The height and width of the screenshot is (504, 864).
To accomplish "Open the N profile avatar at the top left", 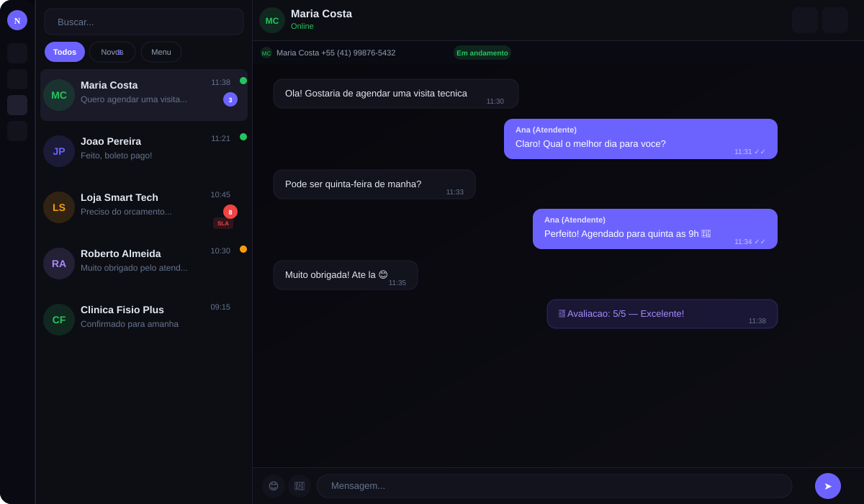I will [x=17, y=20].
